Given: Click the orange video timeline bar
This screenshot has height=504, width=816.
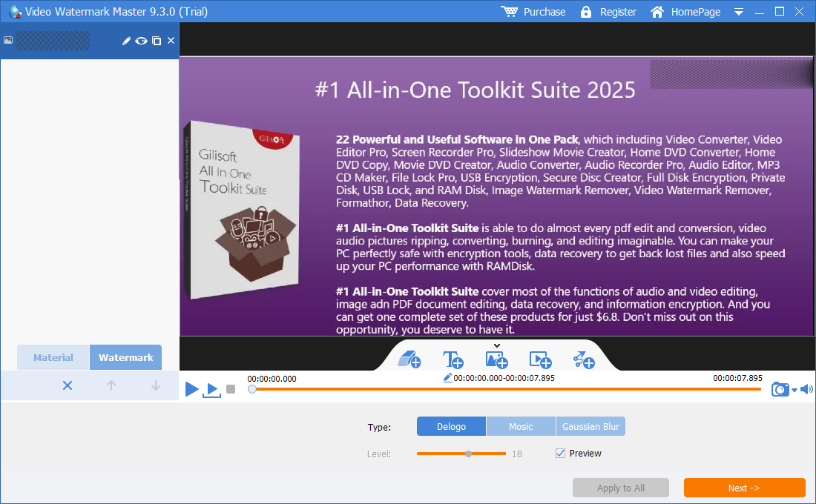Looking at the screenshot, I should click(507, 389).
